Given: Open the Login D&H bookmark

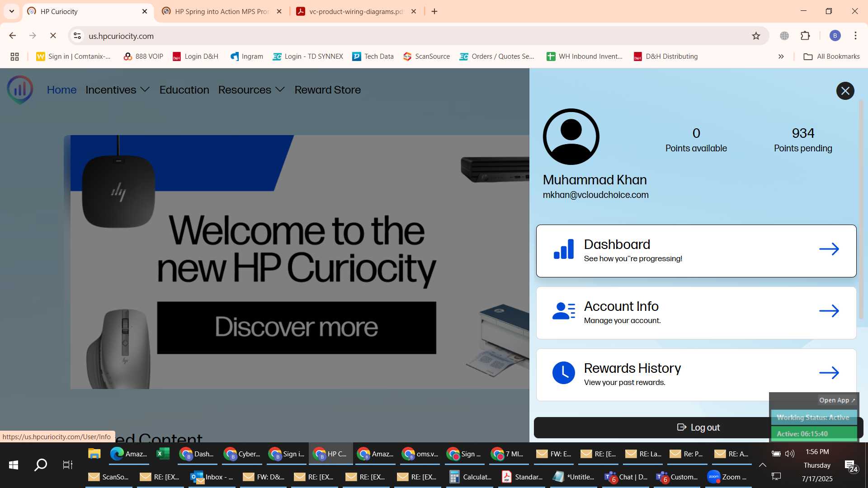Looking at the screenshot, I should tap(195, 56).
